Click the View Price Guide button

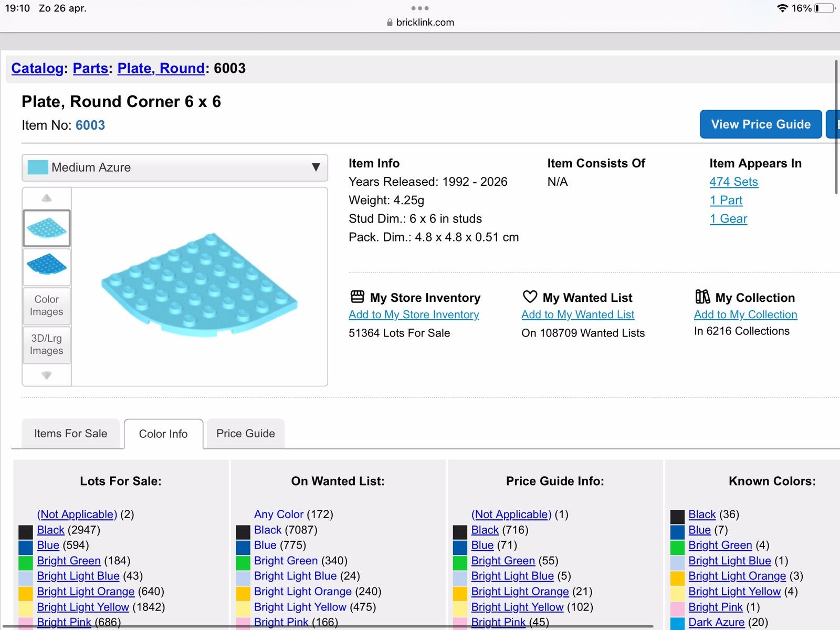click(761, 124)
